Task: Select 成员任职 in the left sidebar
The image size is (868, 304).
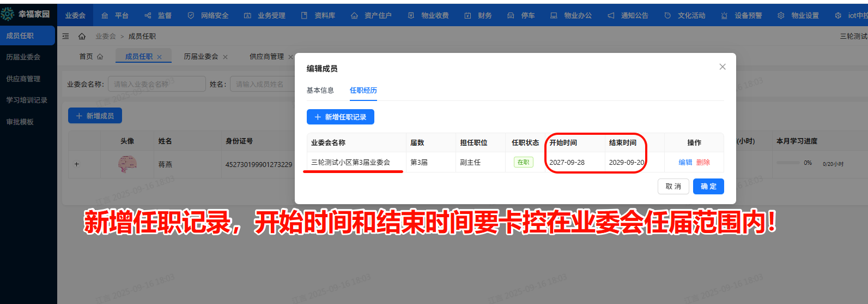Action: (27, 35)
